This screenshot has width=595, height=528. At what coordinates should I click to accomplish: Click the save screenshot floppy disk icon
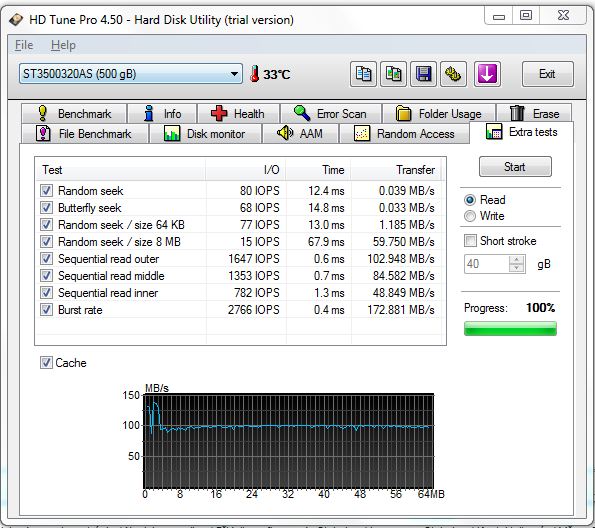(423, 74)
